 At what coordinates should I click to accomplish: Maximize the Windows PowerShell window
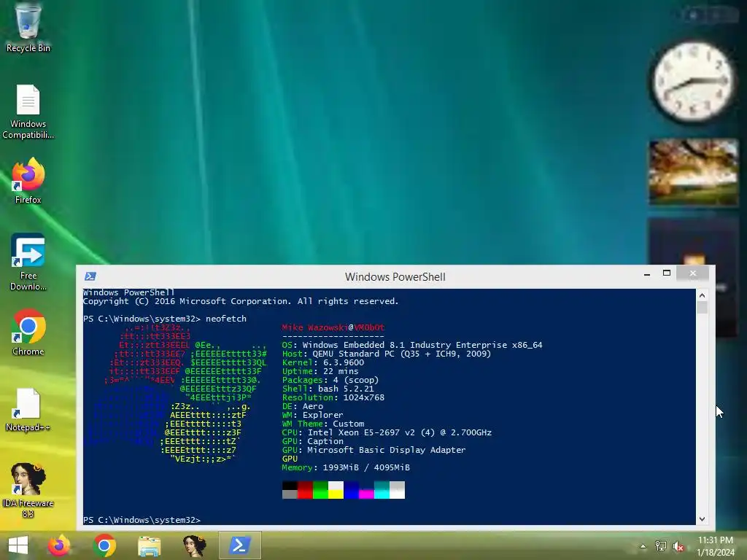[x=667, y=273]
